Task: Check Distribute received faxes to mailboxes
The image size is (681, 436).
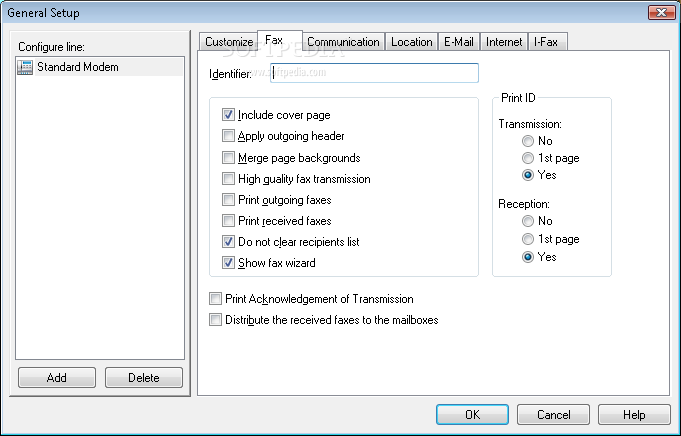Action: coord(215,320)
